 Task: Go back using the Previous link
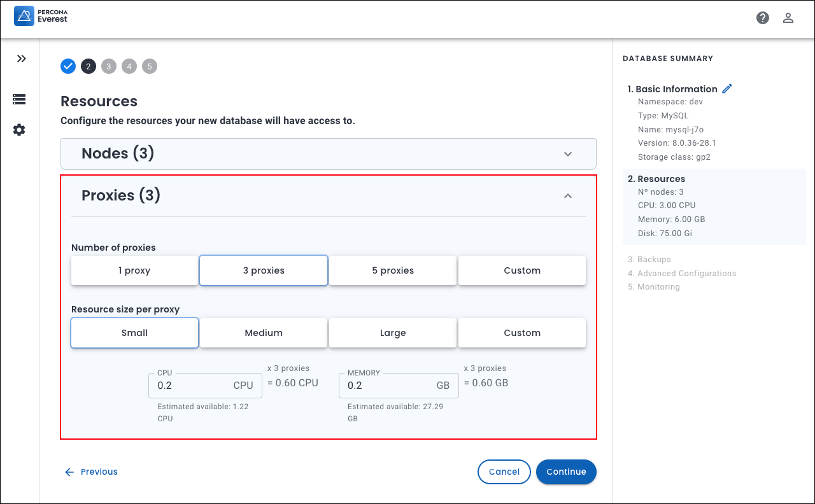(91, 472)
